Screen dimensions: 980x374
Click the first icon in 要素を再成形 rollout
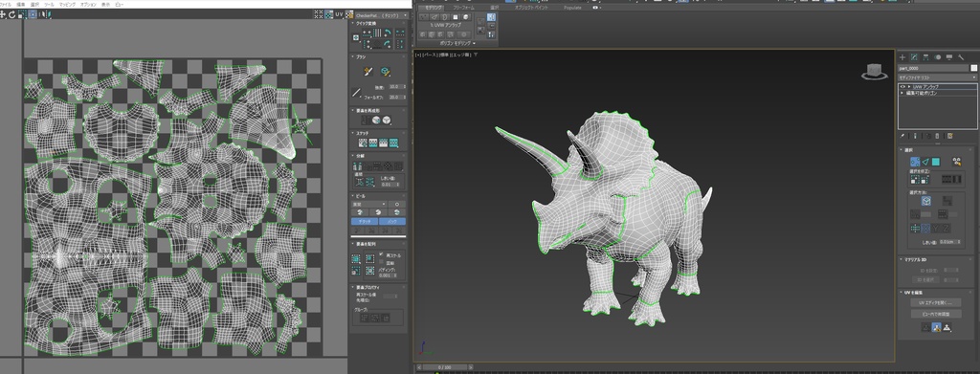[367, 120]
